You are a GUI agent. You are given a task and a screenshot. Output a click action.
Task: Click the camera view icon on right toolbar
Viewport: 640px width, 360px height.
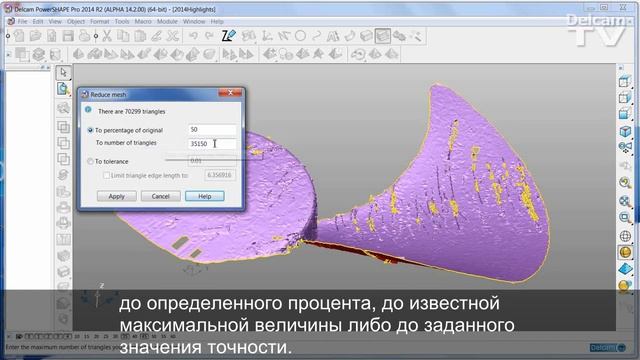[x=625, y=147]
